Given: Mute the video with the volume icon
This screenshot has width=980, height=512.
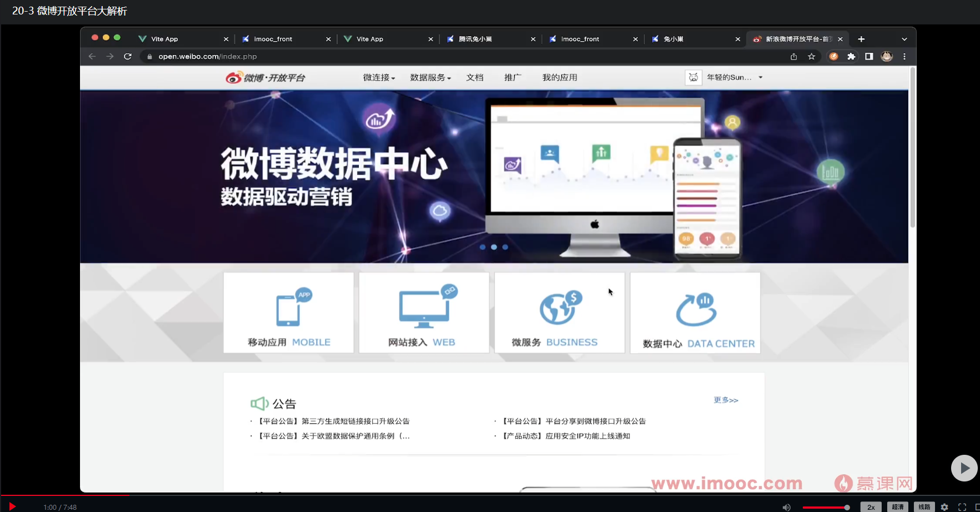Looking at the screenshot, I should 787,506.
